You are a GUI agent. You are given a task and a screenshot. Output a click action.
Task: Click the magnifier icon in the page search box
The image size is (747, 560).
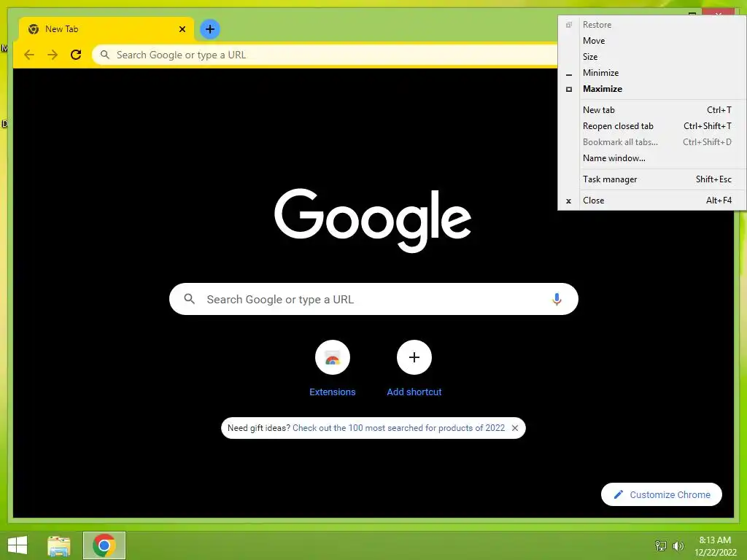pos(189,299)
